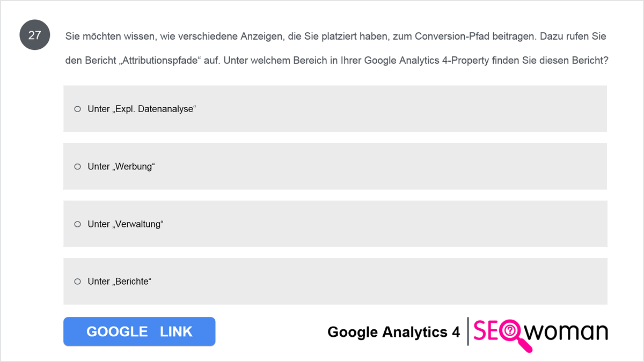Open the blue GOOGLE LINK button
The width and height of the screenshot is (644, 362).
tap(139, 331)
